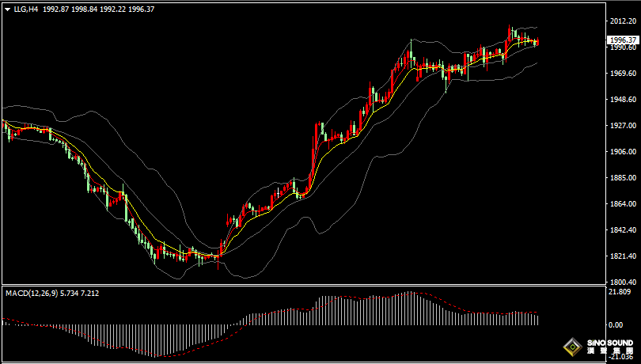Click the 1948.60 price axis label

click(x=622, y=100)
